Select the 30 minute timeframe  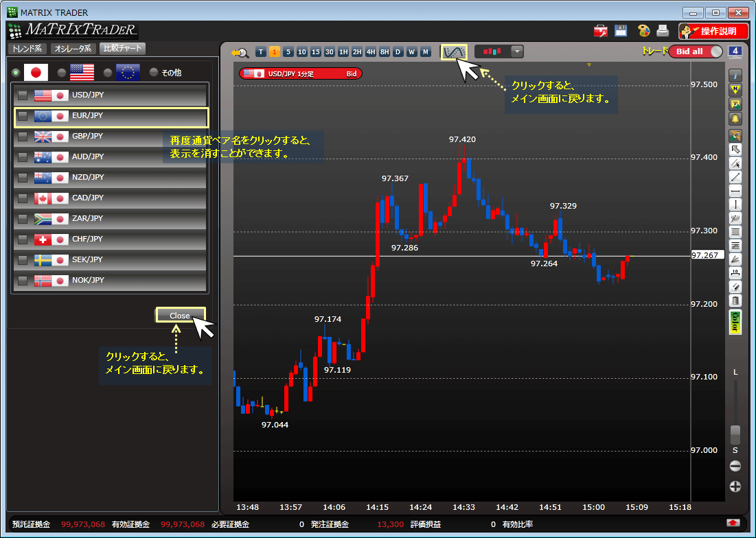330,52
